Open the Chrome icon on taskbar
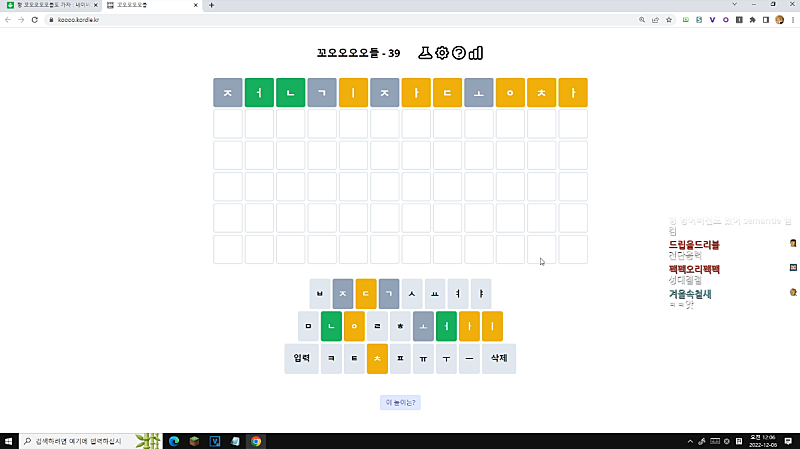 [256, 441]
